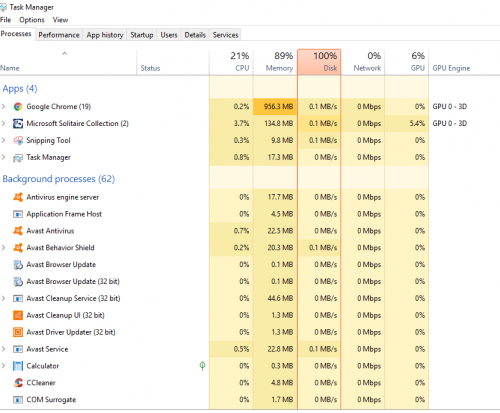Expand the Calculator process entry
This screenshot has width=500, height=413.
coord(3,366)
